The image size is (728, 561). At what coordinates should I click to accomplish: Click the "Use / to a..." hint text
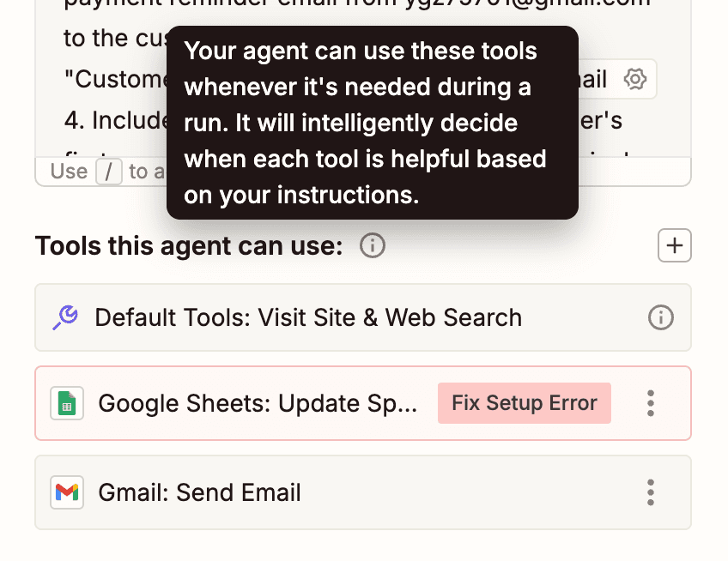click(x=69, y=172)
